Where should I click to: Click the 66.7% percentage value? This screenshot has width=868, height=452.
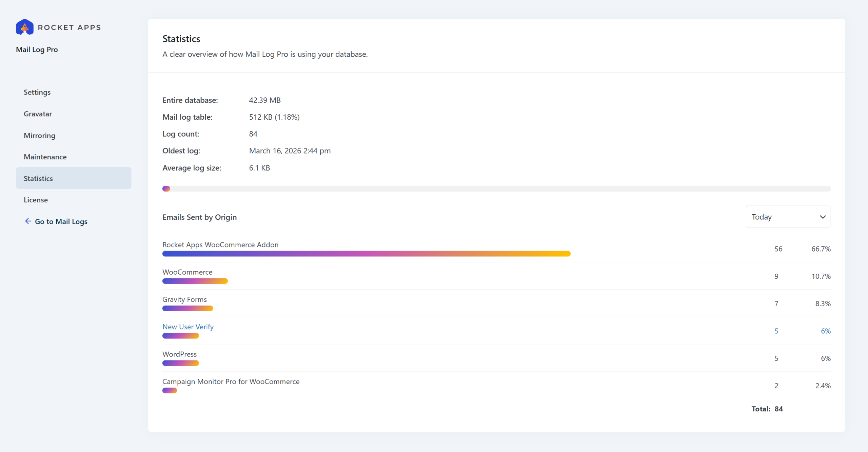click(821, 249)
